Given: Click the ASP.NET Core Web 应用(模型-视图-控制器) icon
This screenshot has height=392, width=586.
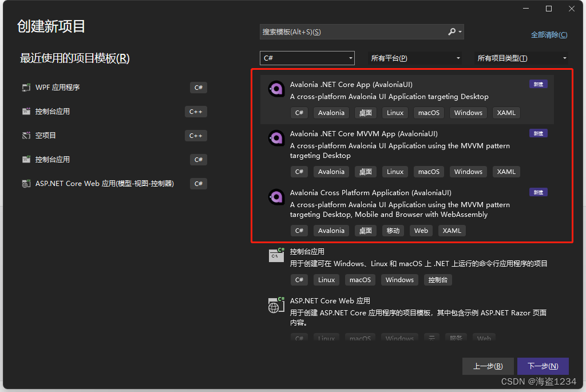Looking at the screenshot, I should click(26, 184).
